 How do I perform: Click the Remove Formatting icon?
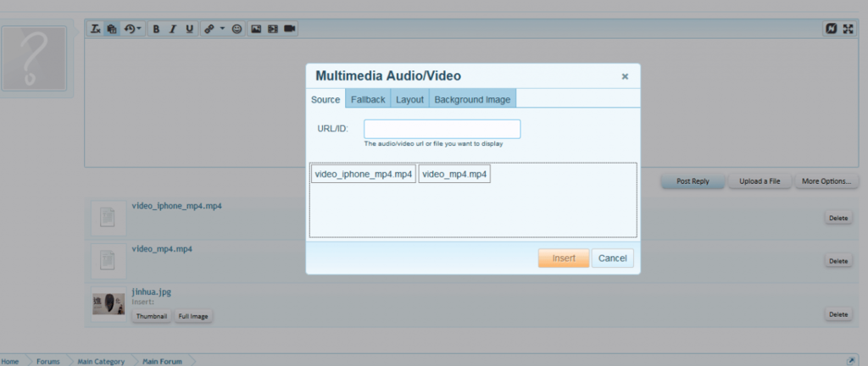pos(96,29)
